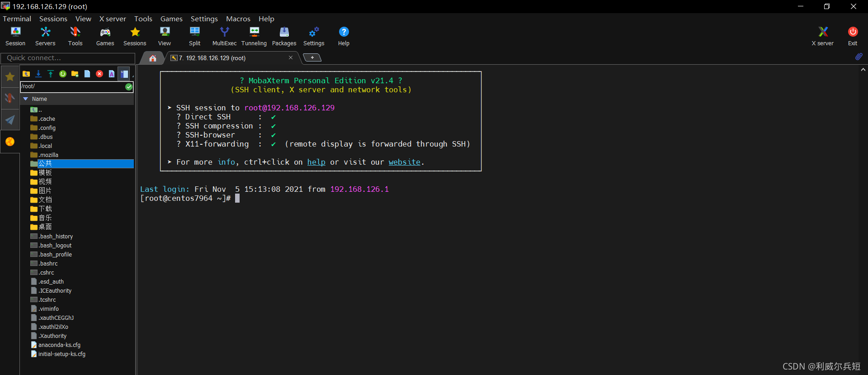Download selected files with blue arrow icon
868x375 pixels.
coord(38,74)
